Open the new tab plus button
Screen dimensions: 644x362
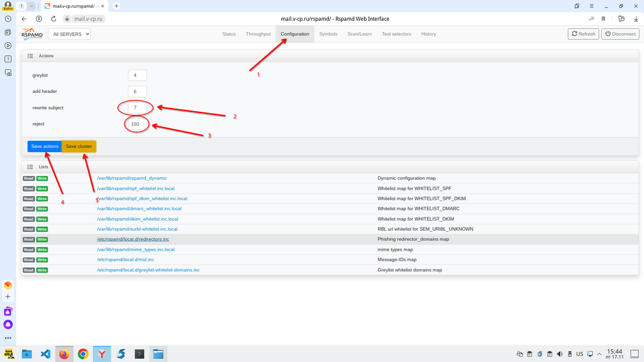(116, 6)
